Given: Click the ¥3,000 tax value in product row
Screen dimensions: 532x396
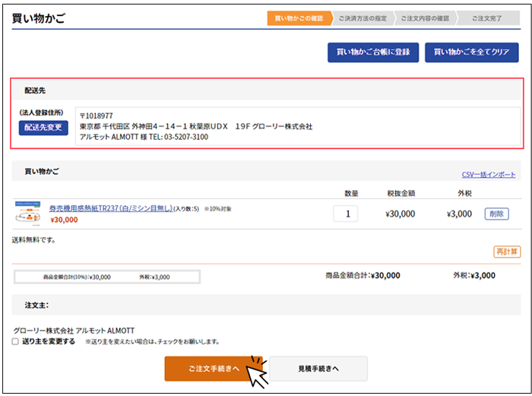Looking at the screenshot, I should (x=459, y=214).
